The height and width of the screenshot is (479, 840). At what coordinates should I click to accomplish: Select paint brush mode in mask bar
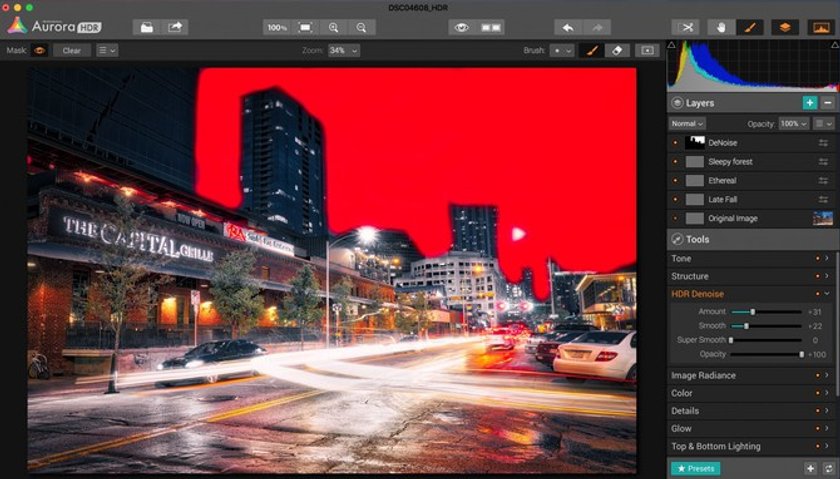592,50
